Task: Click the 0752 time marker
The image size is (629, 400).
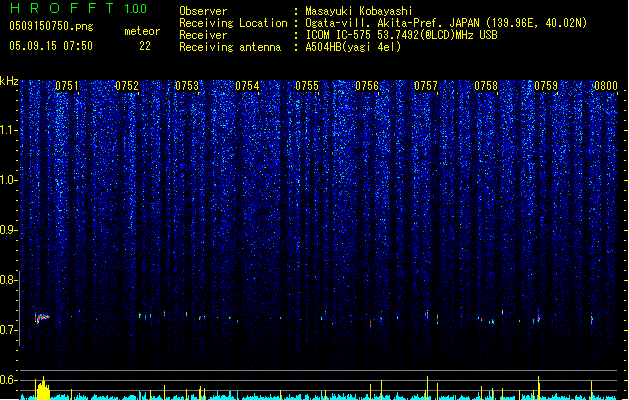Action: click(x=127, y=86)
